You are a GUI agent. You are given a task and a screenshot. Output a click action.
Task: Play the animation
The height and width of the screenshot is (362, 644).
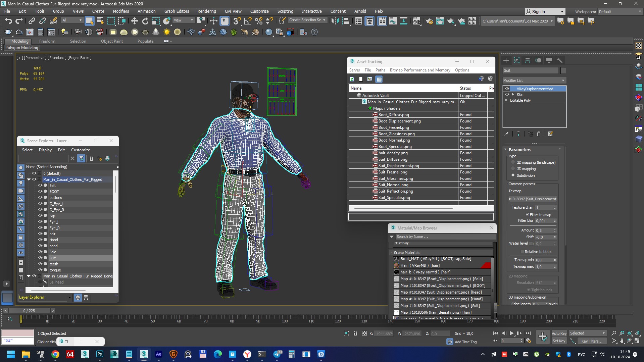(511, 333)
